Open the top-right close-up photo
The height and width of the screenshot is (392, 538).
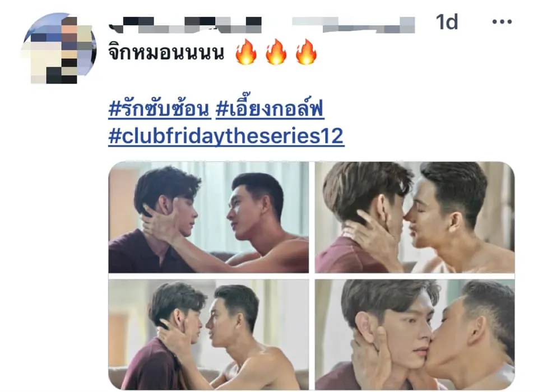415,217
